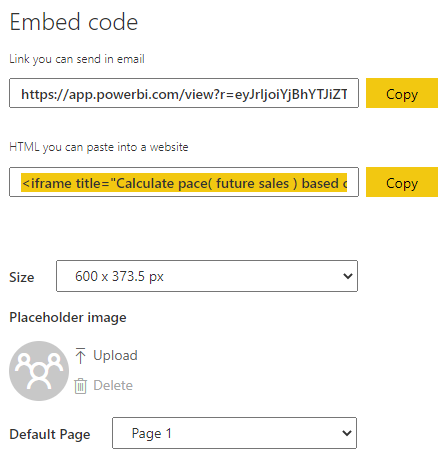Copy the email link

402,93
